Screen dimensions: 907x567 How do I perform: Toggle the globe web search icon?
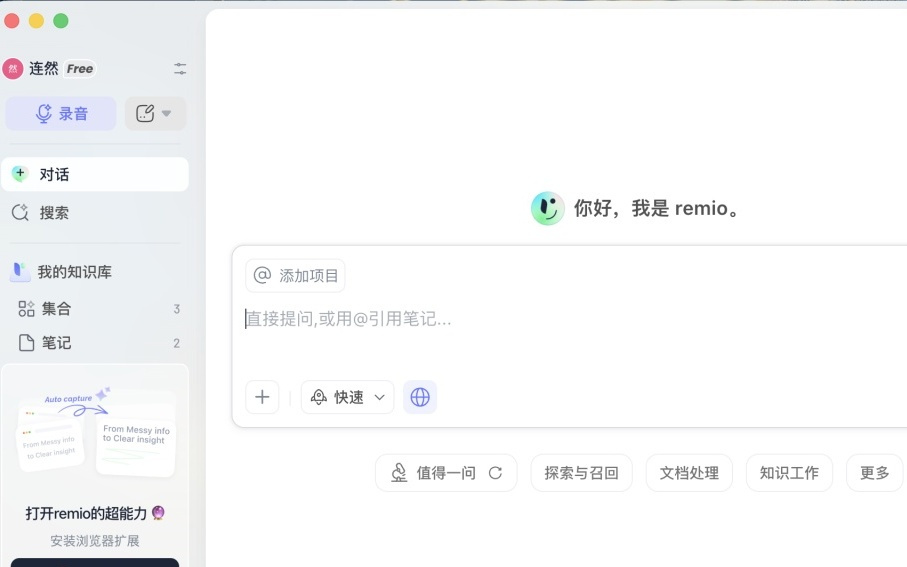pyautogui.click(x=420, y=397)
